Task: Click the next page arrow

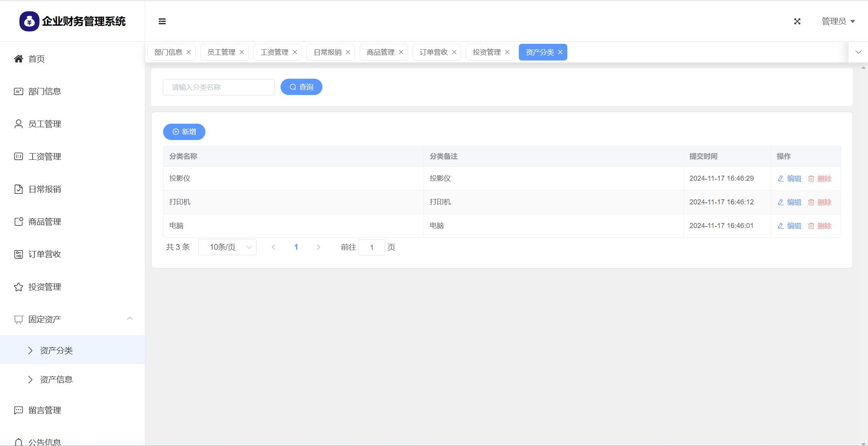Action: click(319, 247)
